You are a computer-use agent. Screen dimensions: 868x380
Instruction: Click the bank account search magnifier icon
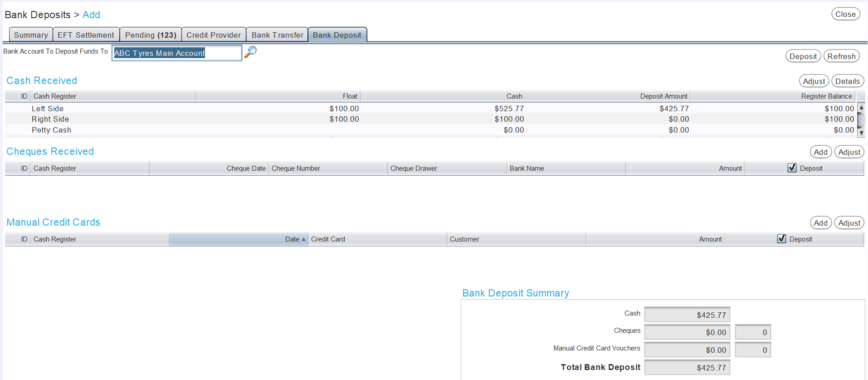coord(250,52)
